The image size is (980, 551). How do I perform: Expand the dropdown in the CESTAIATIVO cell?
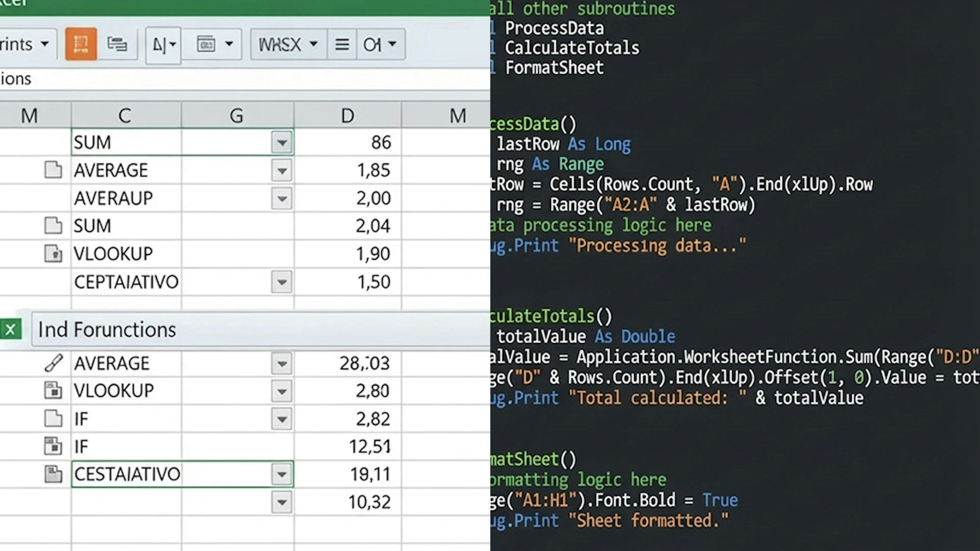(281, 474)
